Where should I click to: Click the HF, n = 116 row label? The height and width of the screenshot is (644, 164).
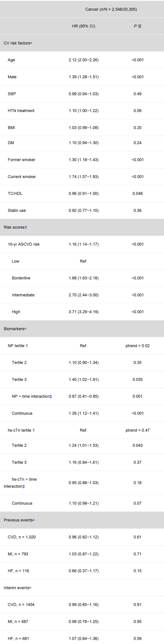coord(18,571)
